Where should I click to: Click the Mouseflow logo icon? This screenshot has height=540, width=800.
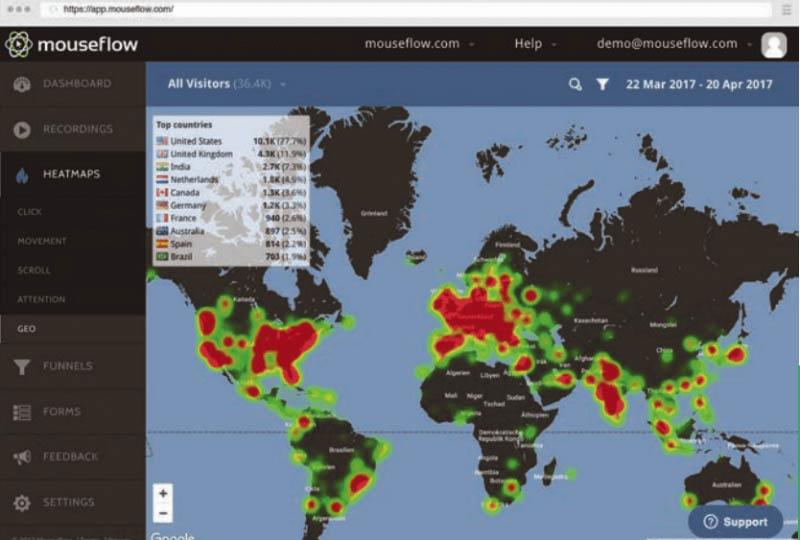pyautogui.click(x=19, y=44)
